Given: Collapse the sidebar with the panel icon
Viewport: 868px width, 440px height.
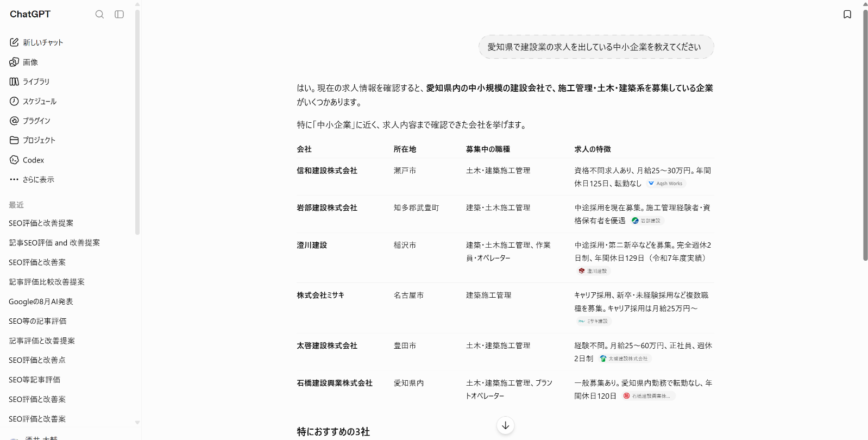Looking at the screenshot, I should pyautogui.click(x=119, y=14).
